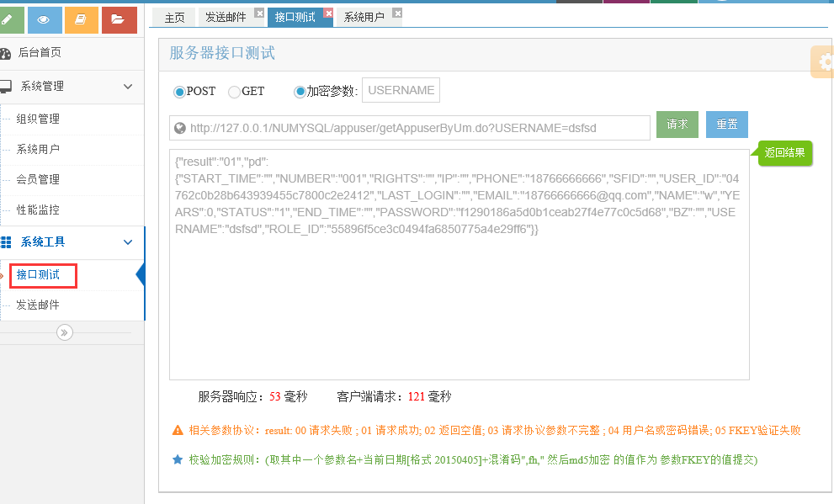Click the green pencil edit icon
The image size is (834, 504).
(11, 20)
